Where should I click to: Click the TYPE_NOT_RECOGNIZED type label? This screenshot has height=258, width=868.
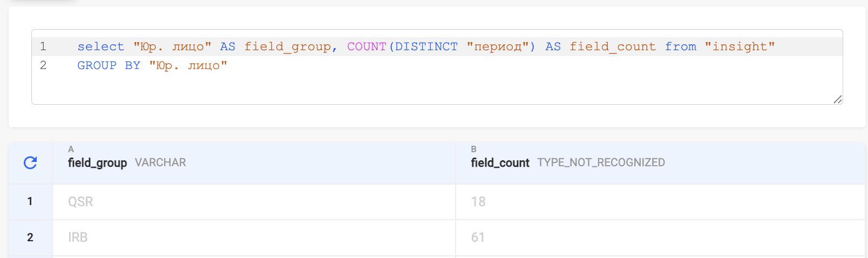coord(601,162)
